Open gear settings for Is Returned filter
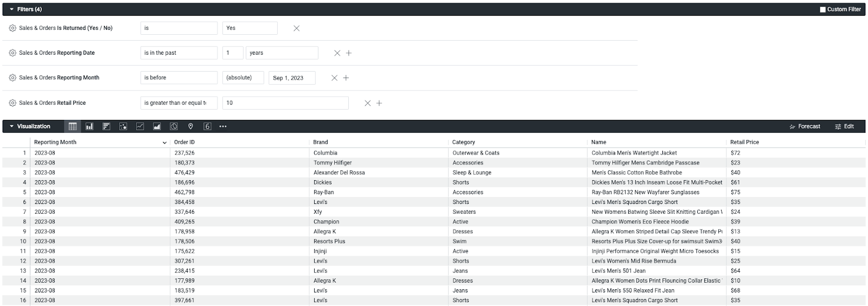 [x=12, y=28]
